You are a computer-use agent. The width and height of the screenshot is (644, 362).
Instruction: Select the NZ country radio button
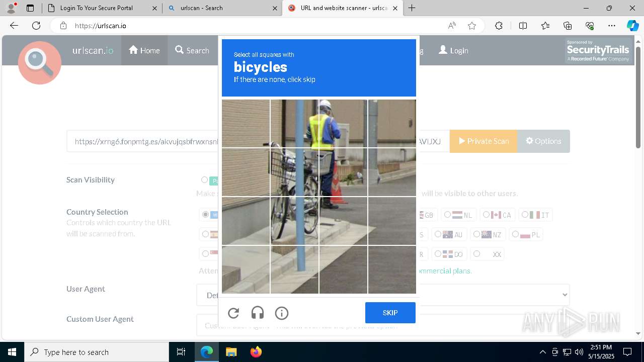(476, 234)
